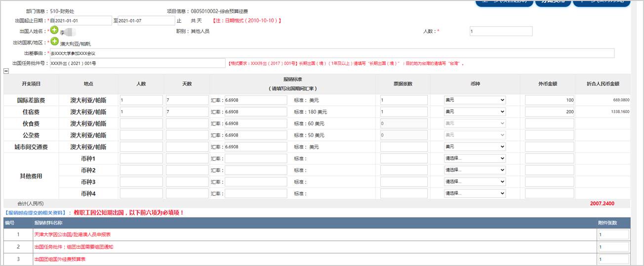Click the 出差事由 text field

332,53
